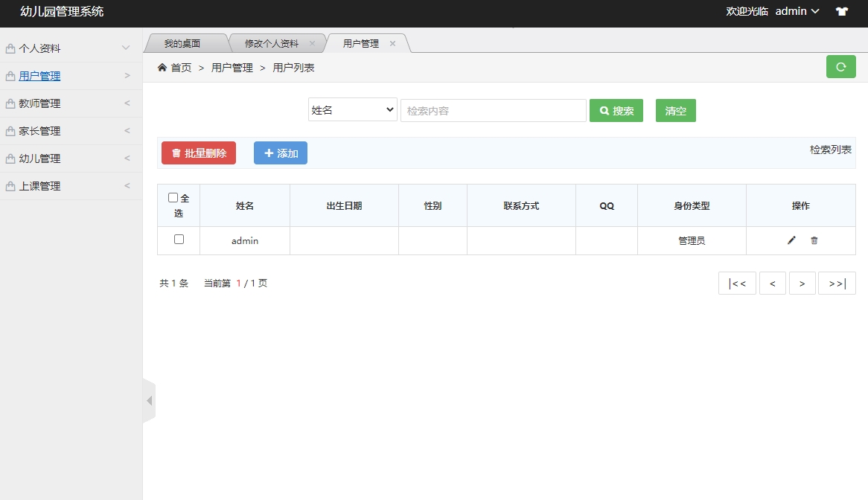The width and height of the screenshot is (868, 500).
Task: Click the green refresh icon
Action: point(840,66)
